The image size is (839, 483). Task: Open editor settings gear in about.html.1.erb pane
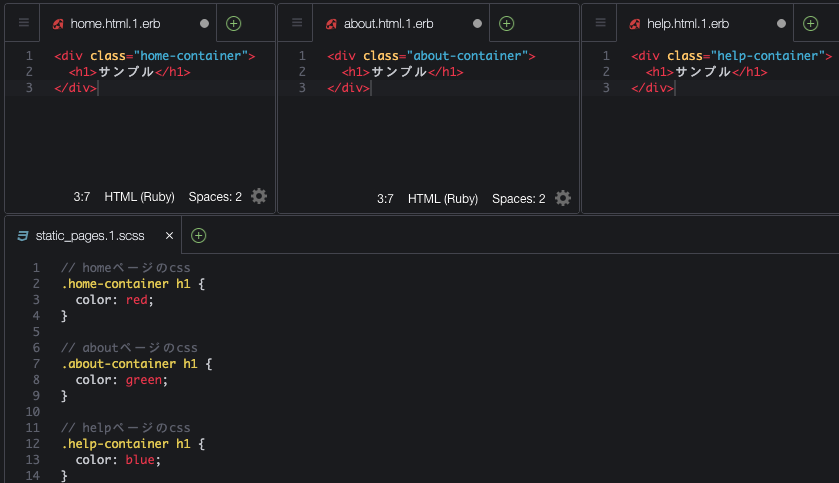click(x=563, y=198)
